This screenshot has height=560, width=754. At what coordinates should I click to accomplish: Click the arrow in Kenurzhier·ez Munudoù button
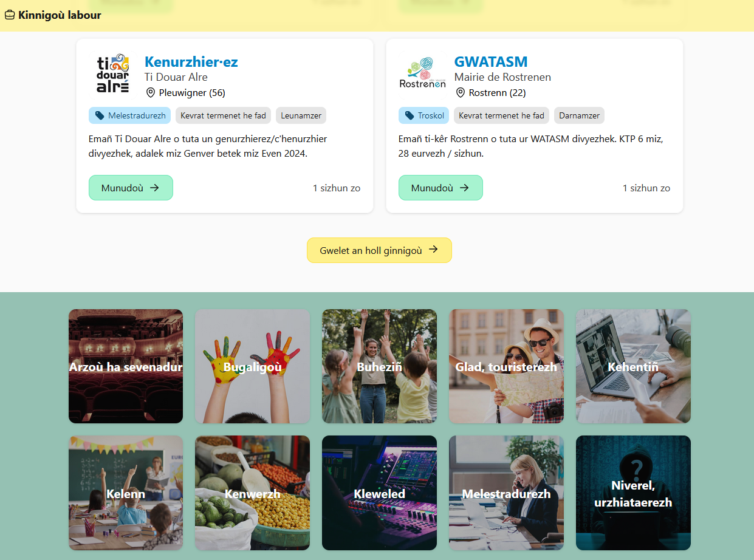154,188
